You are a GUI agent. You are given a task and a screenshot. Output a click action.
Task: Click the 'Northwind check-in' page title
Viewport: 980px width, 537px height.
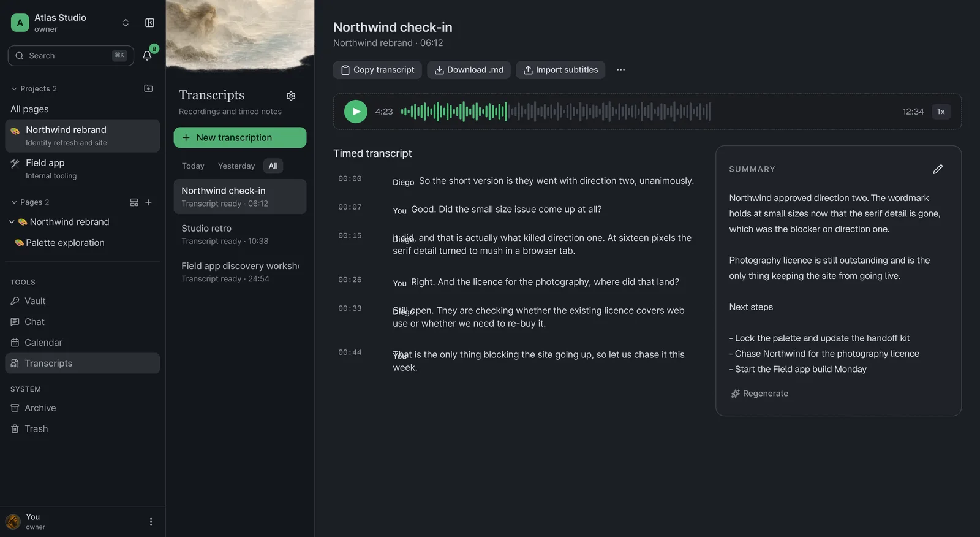click(x=393, y=27)
